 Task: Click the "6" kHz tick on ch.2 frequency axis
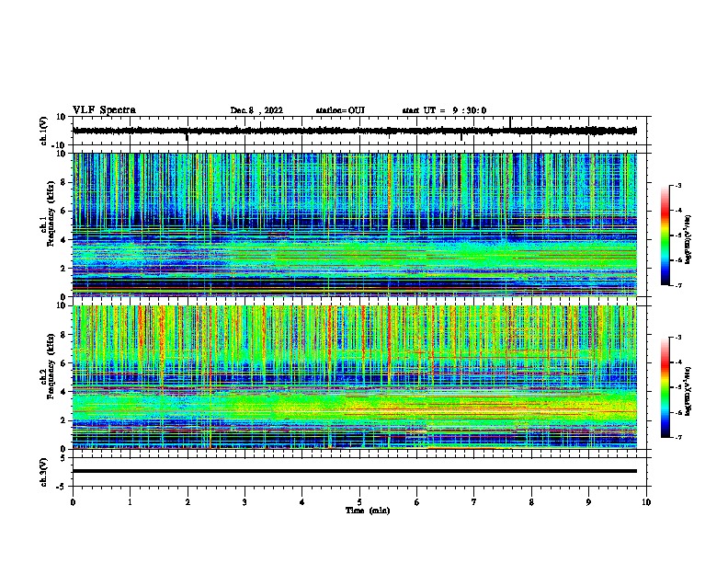(64, 363)
